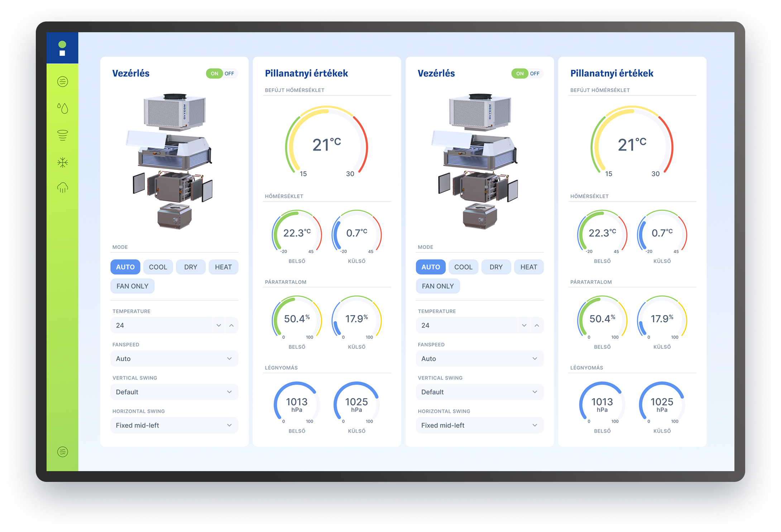Toggle the right Vezérlés ON/OFF switch

(527, 74)
